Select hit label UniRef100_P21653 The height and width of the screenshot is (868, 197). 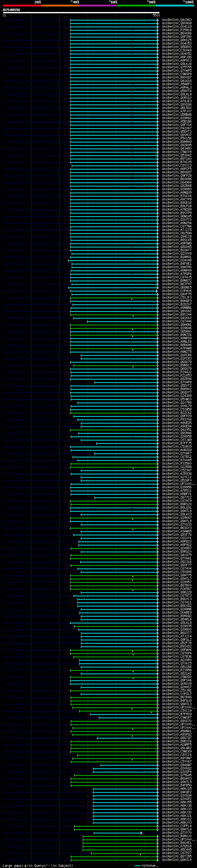[x=177, y=375]
